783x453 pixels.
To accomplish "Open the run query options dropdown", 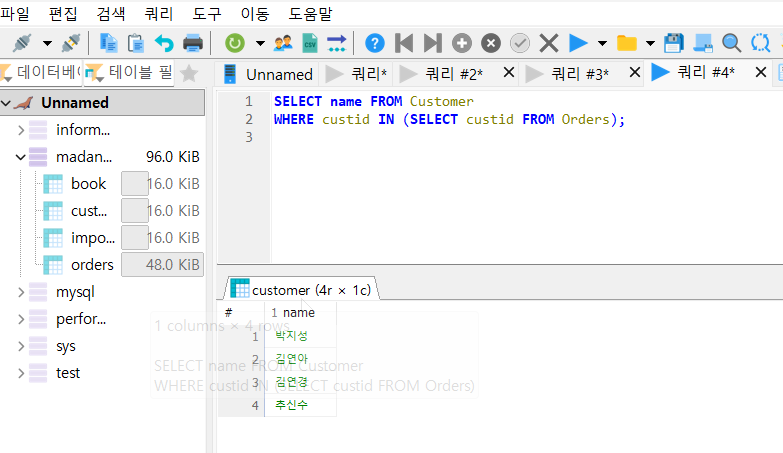I will 603,43.
